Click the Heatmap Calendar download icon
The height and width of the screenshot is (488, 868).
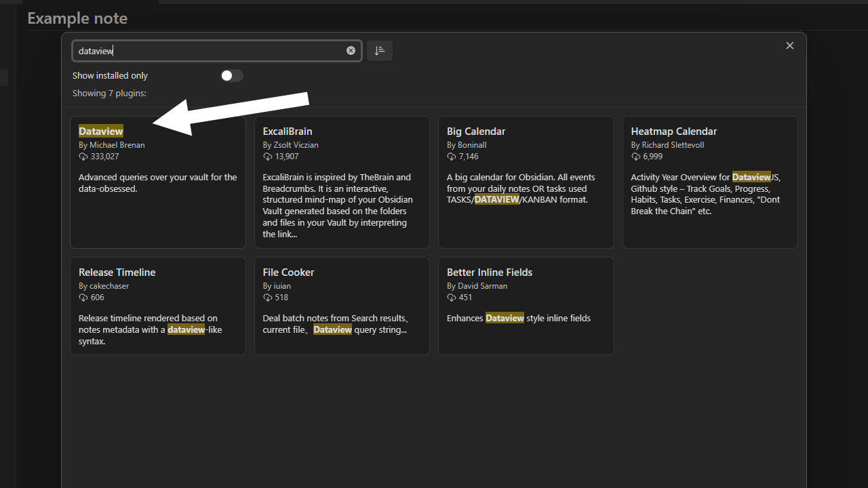[x=636, y=157]
